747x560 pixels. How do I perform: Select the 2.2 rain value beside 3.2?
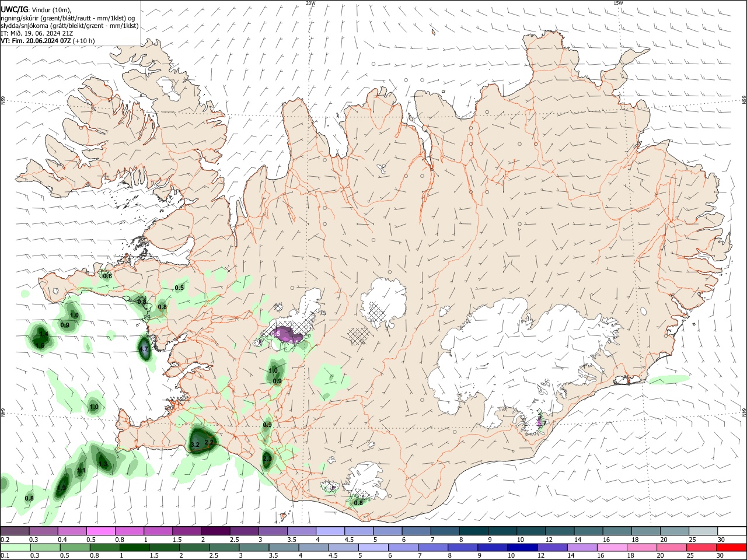pos(209,443)
